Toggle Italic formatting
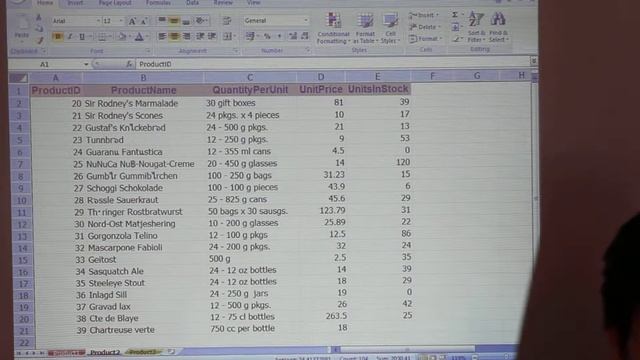Screen dimensions: 640x360 click(x=70, y=37)
